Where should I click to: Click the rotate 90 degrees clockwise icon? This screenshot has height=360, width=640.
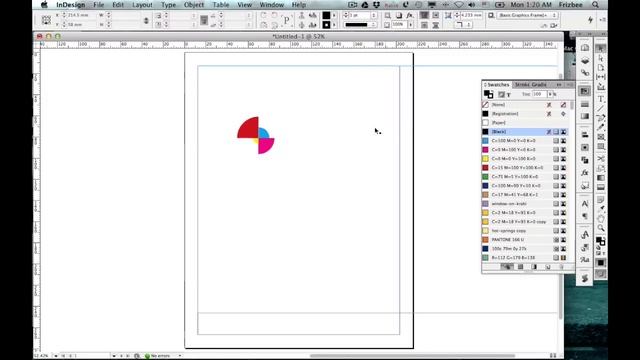[263, 15]
